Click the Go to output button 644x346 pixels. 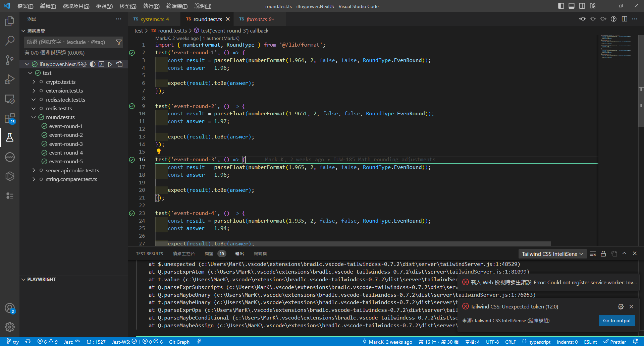tap(616, 321)
